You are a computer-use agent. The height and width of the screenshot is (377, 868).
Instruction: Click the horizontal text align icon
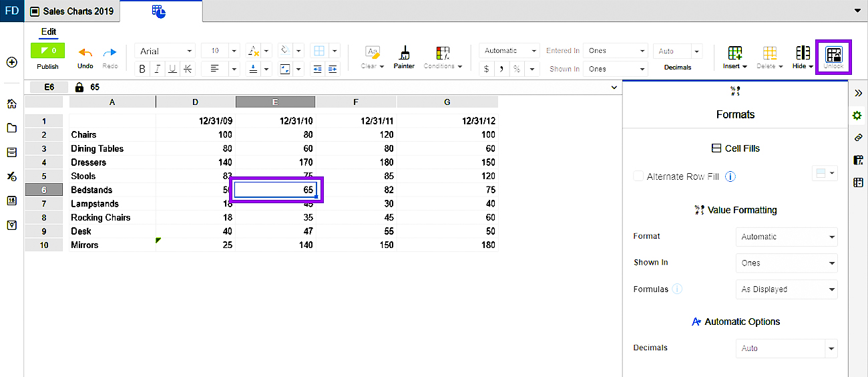click(x=215, y=69)
